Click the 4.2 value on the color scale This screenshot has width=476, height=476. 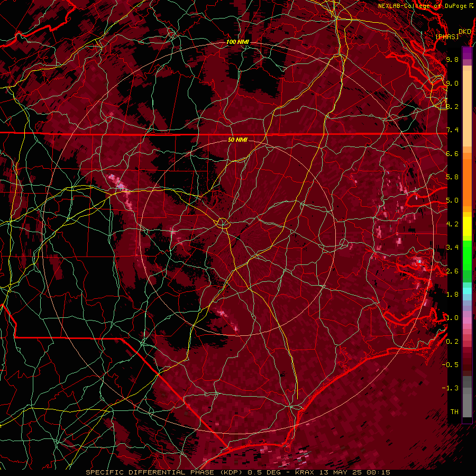(452, 224)
